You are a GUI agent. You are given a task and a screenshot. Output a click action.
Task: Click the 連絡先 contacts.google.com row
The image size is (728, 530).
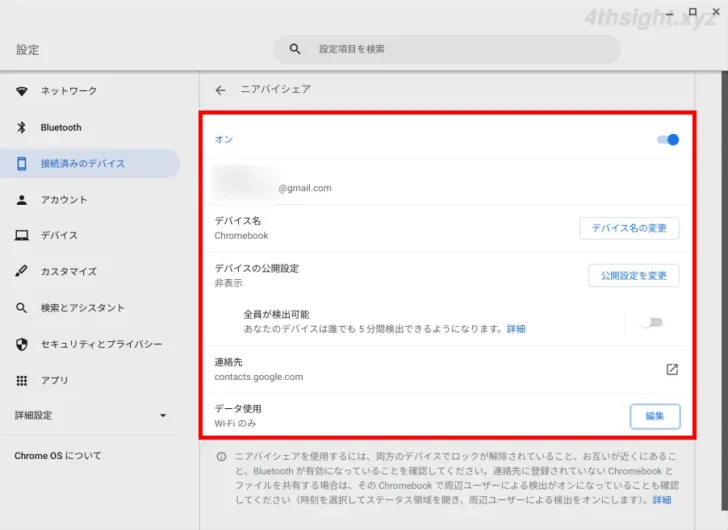tap(447, 369)
